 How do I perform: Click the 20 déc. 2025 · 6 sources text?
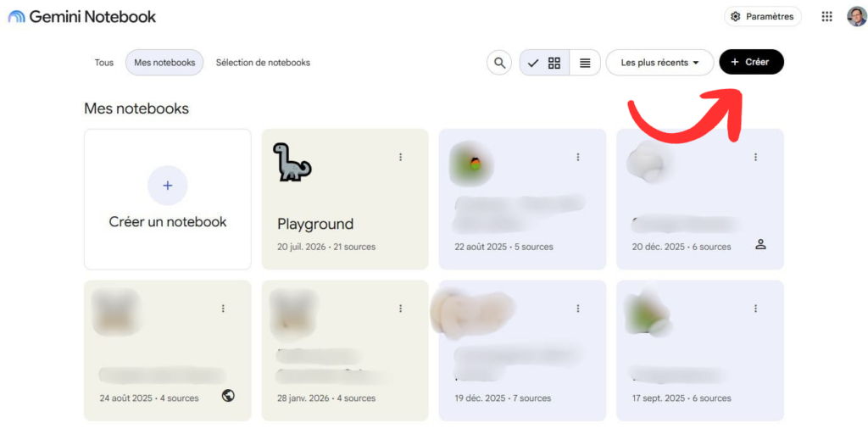pos(682,247)
